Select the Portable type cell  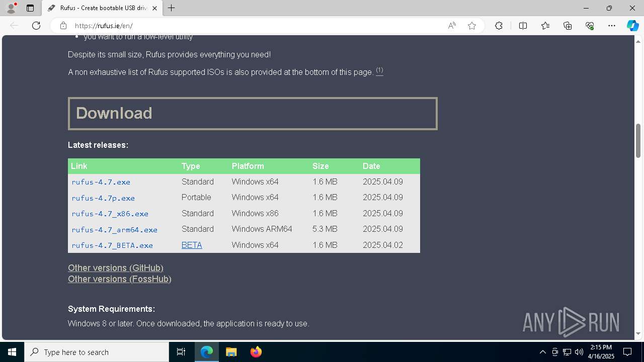click(x=196, y=197)
